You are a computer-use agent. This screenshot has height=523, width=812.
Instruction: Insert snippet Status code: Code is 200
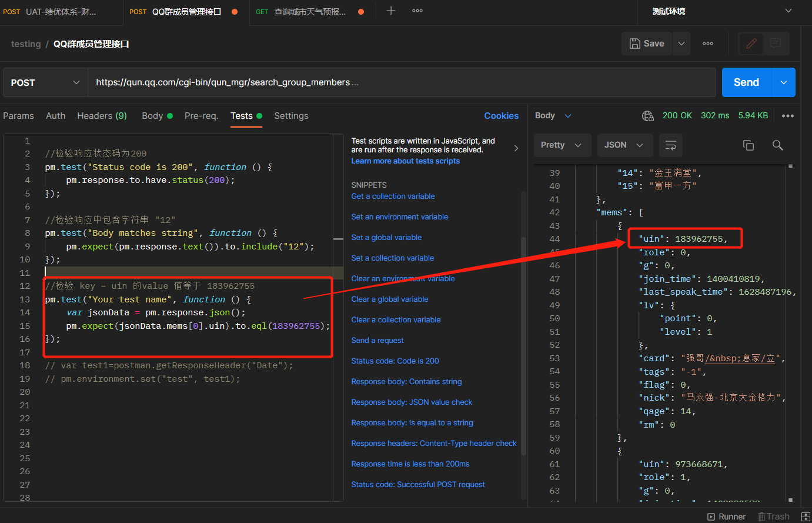click(395, 361)
